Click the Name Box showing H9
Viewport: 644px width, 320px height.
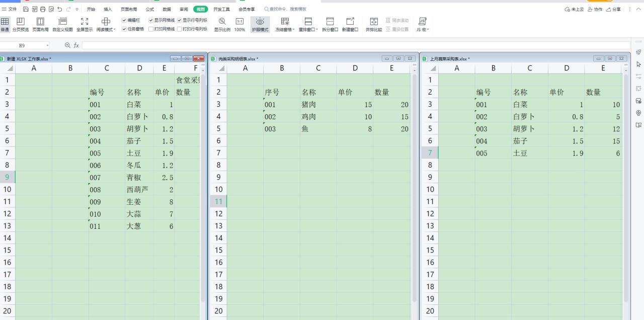pyautogui.click(x=22, y=45)
